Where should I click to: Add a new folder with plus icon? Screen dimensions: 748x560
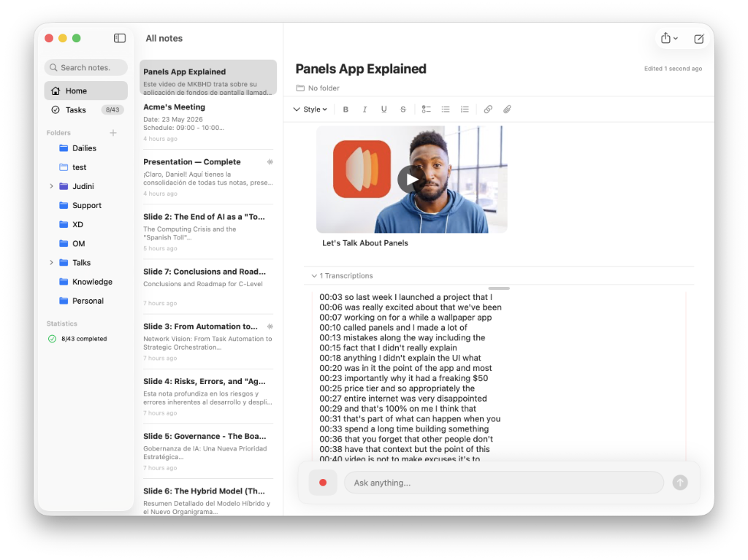click(x=113, y=133)
